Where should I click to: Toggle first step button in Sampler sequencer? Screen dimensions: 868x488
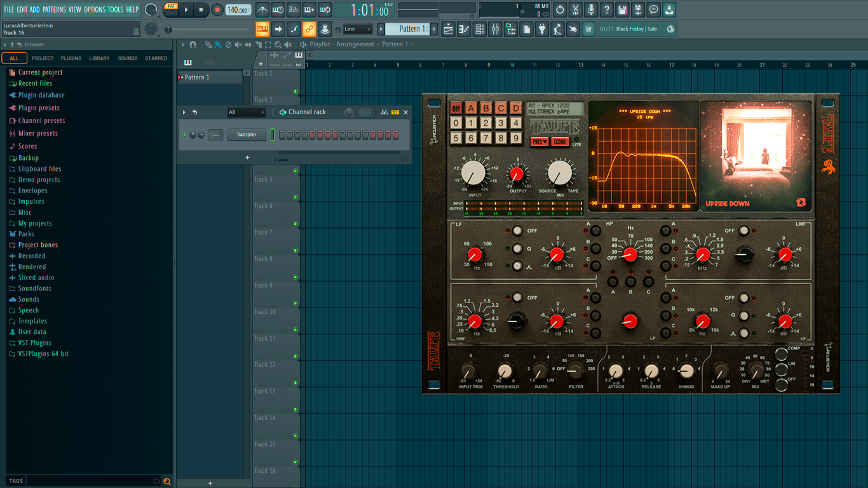point(282,135)
